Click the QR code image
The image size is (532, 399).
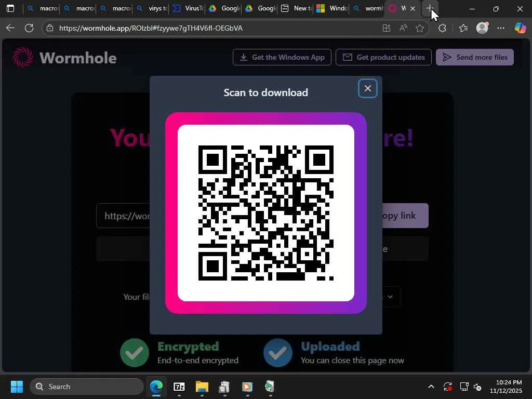(265, 212)
